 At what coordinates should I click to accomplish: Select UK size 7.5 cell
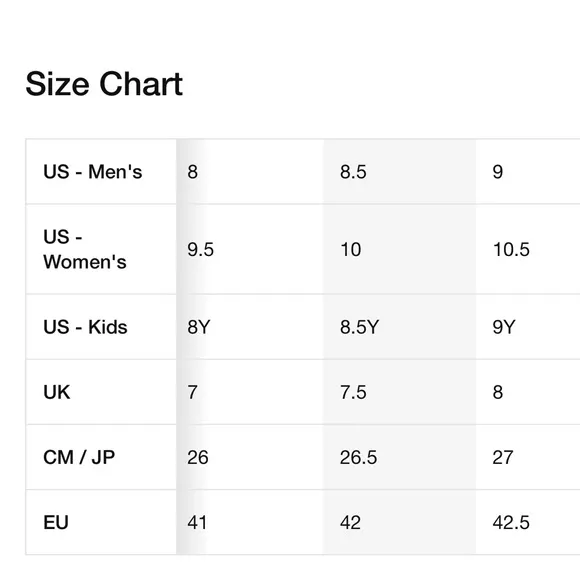coord(400,392)
